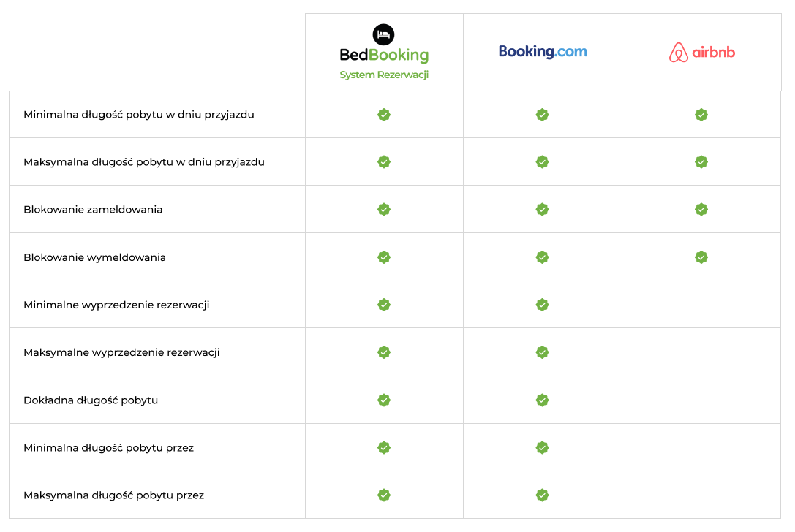The width and height of the screenshot is (795, 532).
Task: Click Booking.com checkmark for Blokowanie wymeldowania
Action: [x=542, y=257]
